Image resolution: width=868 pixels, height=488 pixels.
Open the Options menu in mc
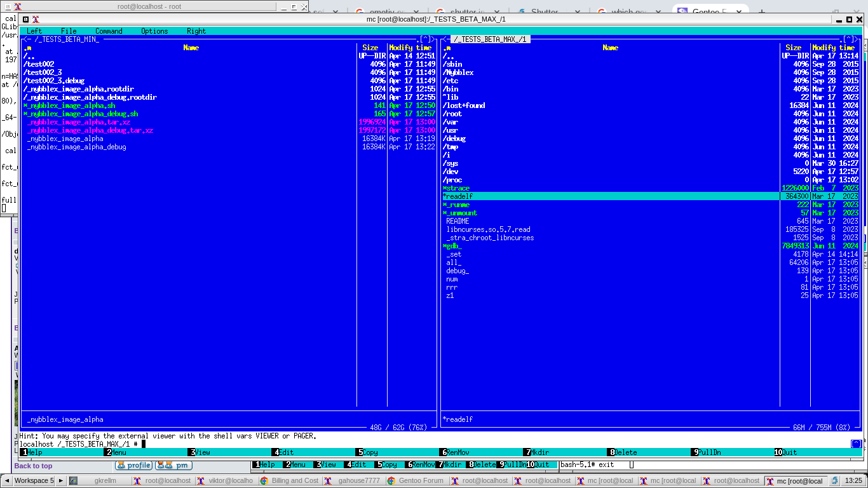tap(154, 31)
